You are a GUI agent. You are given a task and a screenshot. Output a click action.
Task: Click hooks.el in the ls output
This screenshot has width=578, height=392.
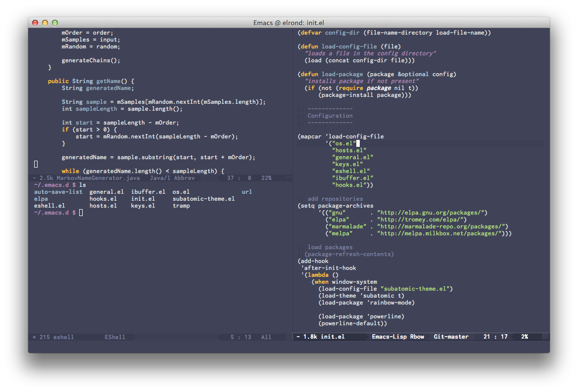tap(103, 199)
